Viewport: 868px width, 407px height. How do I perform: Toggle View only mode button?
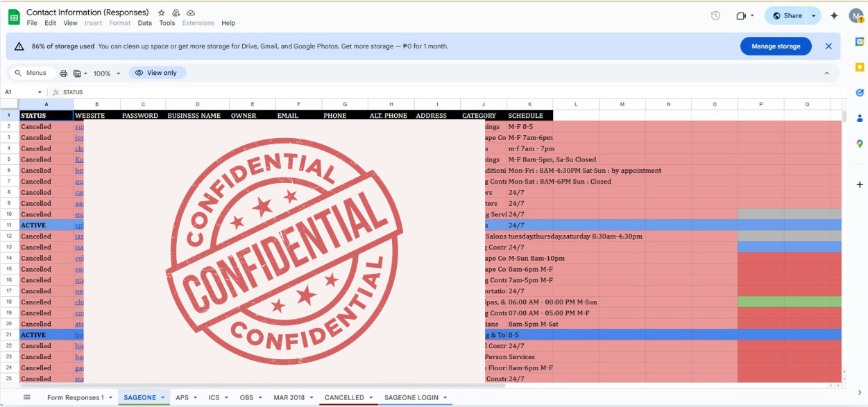coord(158,73)
